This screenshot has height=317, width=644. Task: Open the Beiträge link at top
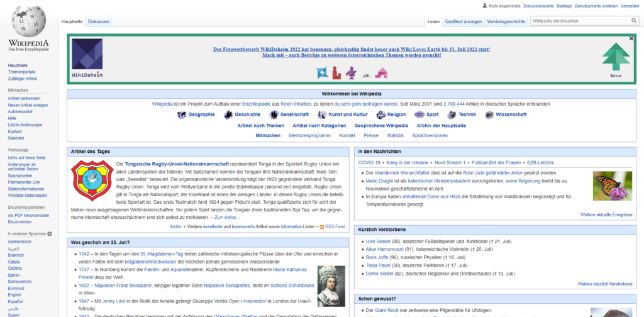pyautogui.click(x=564, y=6)
